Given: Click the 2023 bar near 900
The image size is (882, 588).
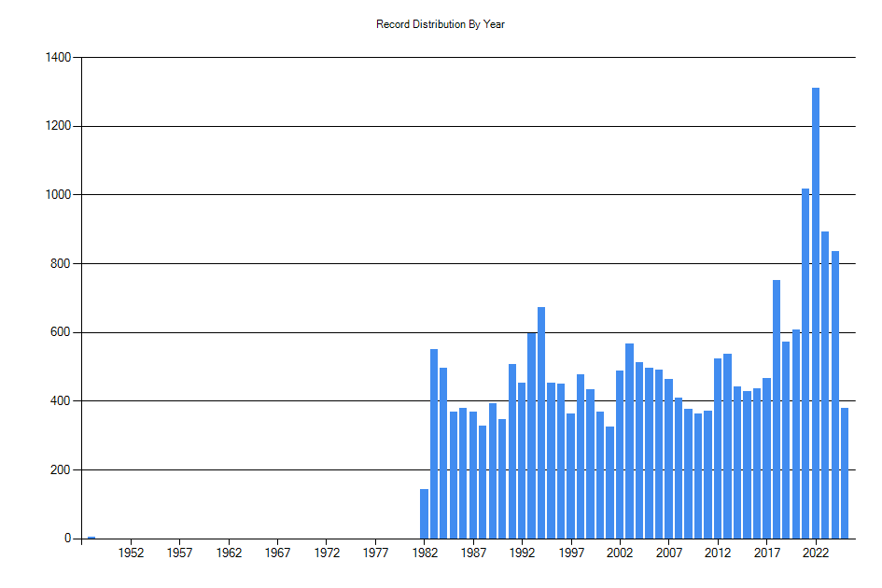Looking at the screenshot, I should point(825,385).
